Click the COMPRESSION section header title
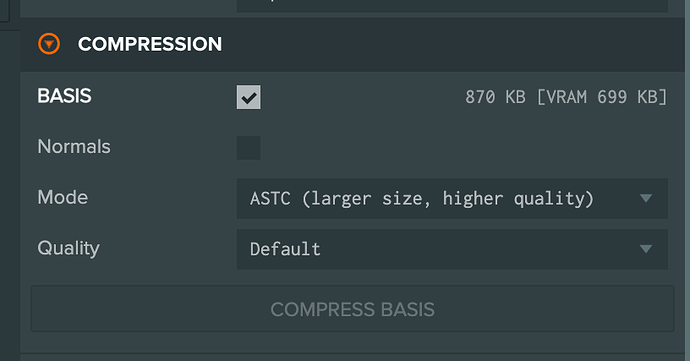The width and height of the screenshot is (690, 361). [x=150, y=44]
